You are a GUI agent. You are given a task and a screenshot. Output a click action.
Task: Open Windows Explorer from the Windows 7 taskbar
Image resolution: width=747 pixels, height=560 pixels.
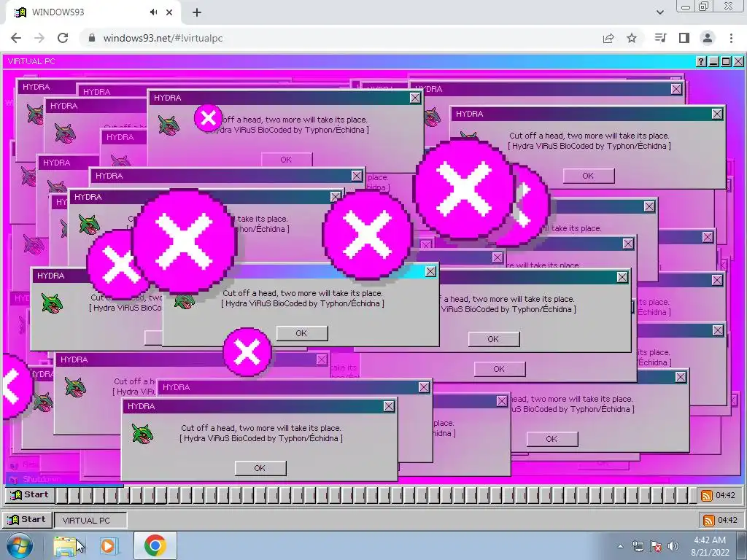coord(65,545)
